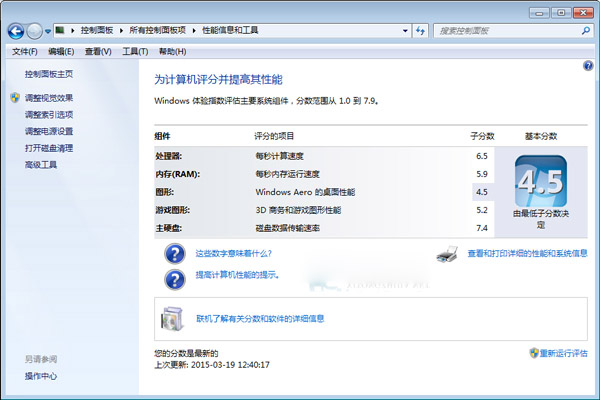600x400 pixels.
Task: Open 联机了解有关分数和软件的详细信息 link
Action: [260, 318]
